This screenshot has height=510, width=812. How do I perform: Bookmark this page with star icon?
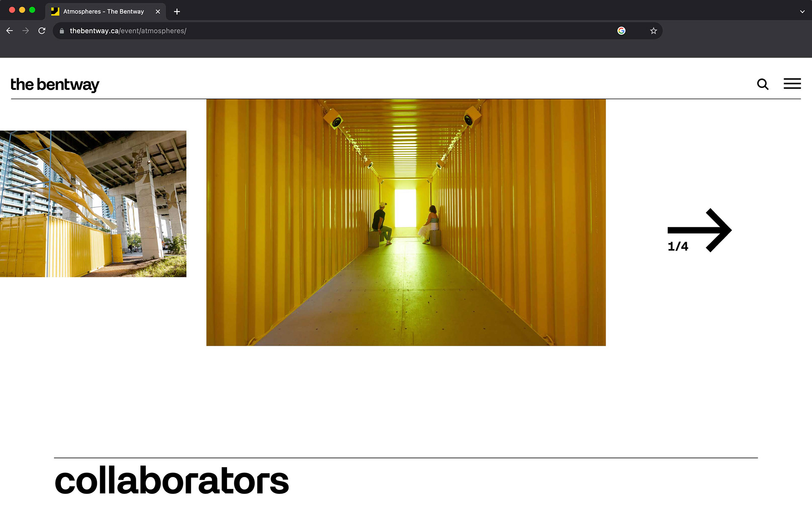click(653, 31)
